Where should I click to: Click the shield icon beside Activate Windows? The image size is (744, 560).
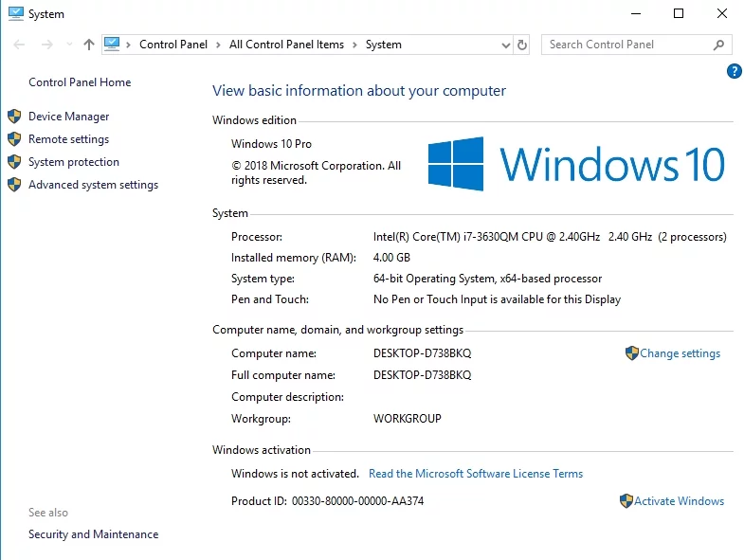(x=626, y=501)
